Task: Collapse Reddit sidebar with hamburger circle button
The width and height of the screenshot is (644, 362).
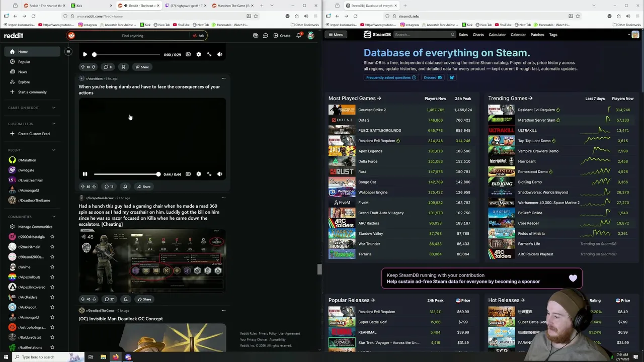Action: (68, 51)
